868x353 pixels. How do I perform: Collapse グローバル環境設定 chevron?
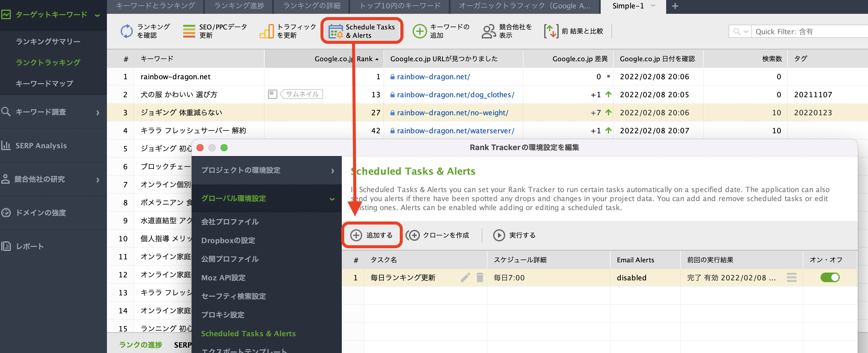[x=332, y=199]
